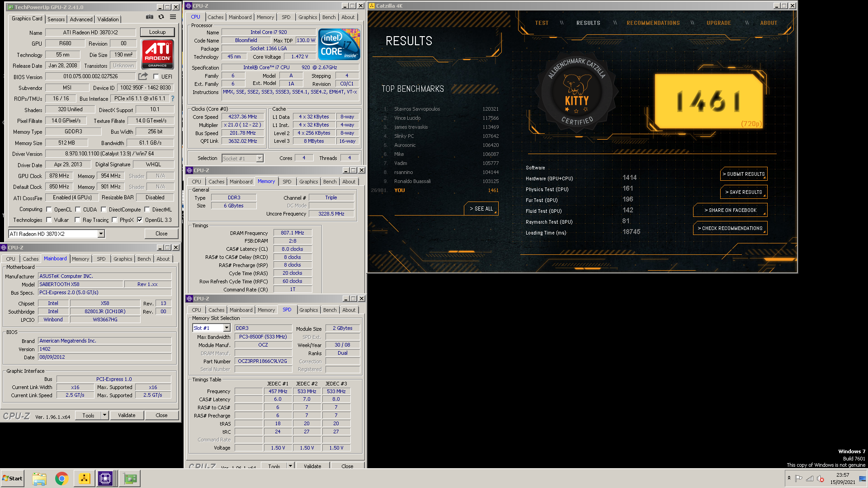The height and width of the screenshot is (488, 868).
Task: Open the Action Center flag icon
Action: pyautogui.click(x=799, y=479)
